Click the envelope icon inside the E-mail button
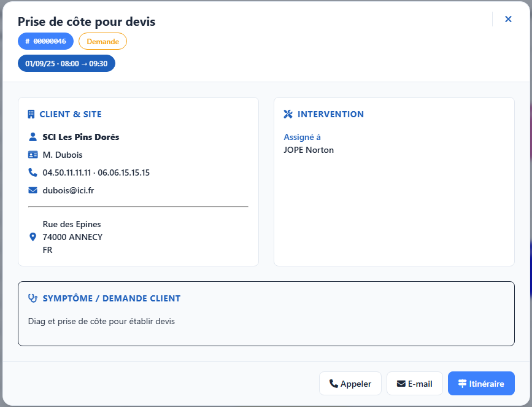 [x=399, y=383]
